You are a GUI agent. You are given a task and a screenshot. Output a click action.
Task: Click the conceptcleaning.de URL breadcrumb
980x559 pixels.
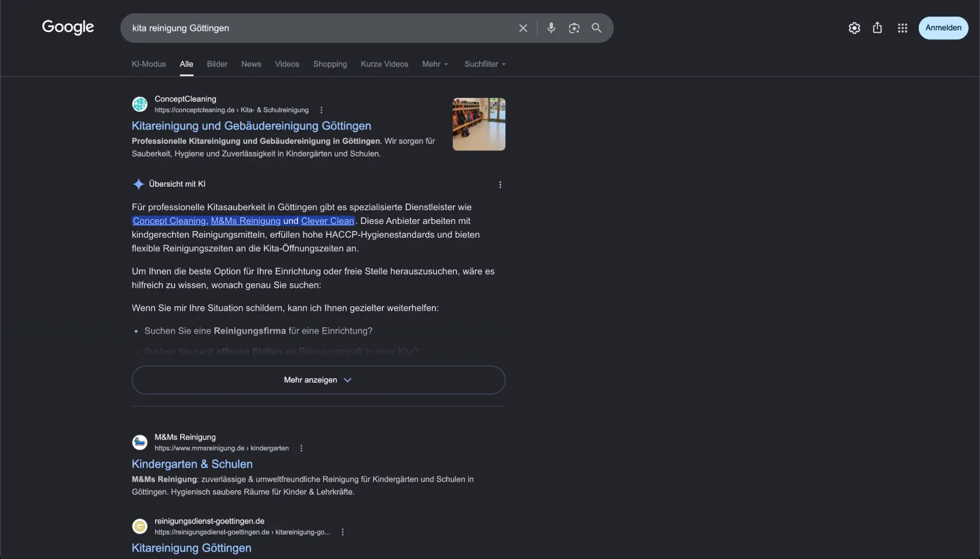(232, 110)
